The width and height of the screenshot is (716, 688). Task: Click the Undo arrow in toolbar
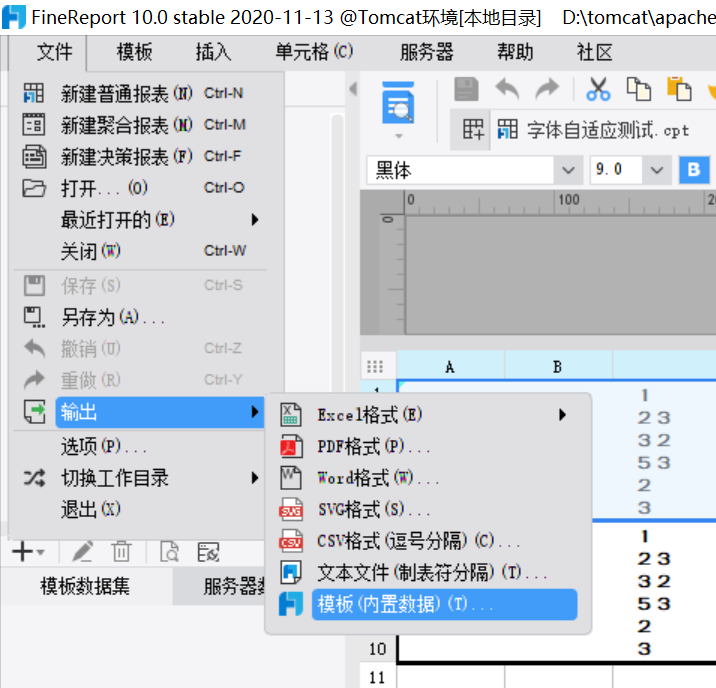tap(507, 89)
